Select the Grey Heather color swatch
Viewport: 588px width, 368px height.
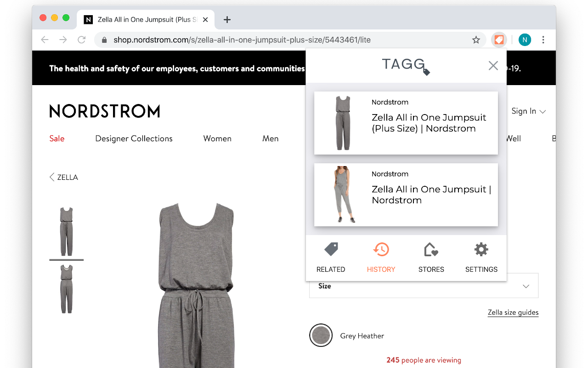321,335
